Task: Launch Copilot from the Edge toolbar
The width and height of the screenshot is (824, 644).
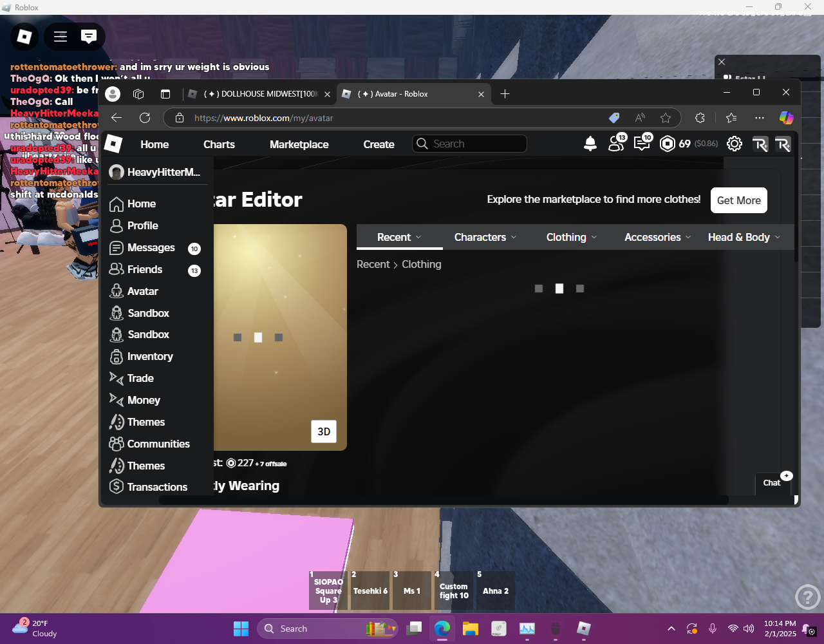Action: tap(787, 118)
